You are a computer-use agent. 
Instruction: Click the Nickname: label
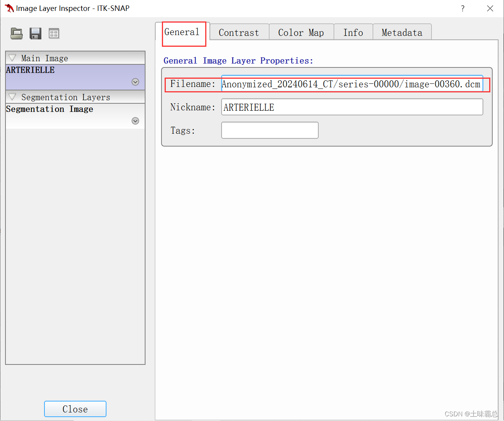[x=193, y=107]
